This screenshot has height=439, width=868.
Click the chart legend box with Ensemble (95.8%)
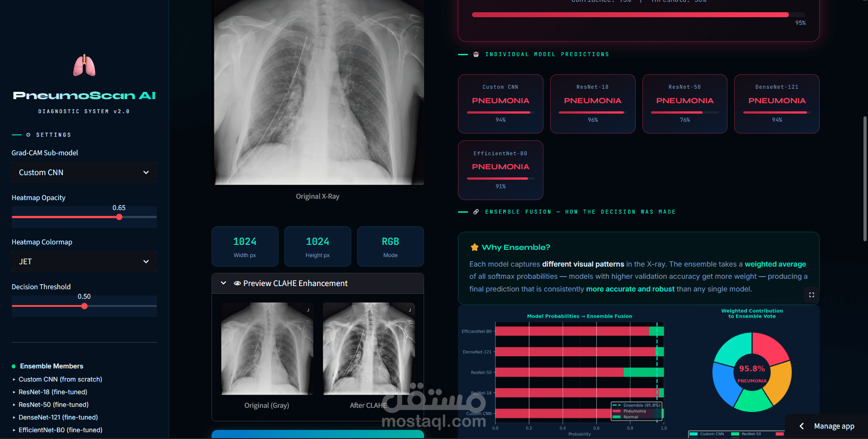637,411
